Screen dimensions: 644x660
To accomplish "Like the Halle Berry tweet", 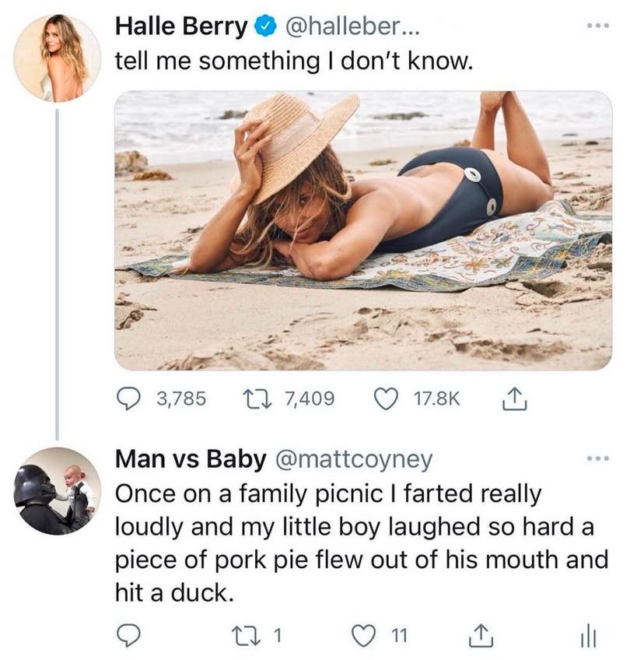I will (x=383, y=398).
